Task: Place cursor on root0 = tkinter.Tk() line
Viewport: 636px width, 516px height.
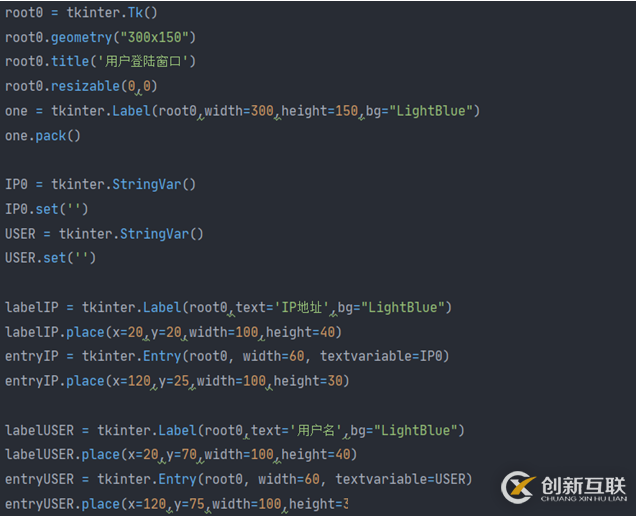Action: (x=81, y=12)
